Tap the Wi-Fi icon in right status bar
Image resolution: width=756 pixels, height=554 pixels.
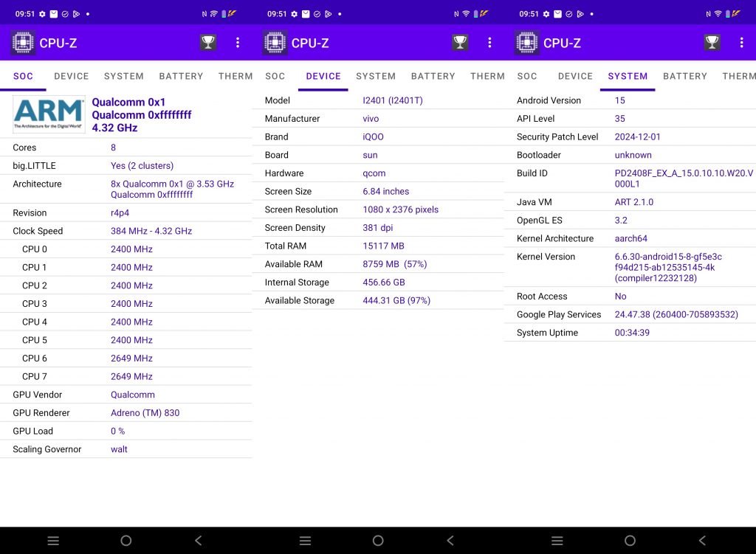[x=718, y=14]
